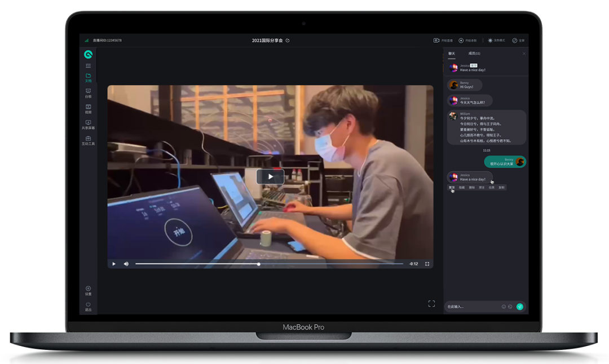This screenshot has height=364, width=609.
Task: Open the hamburger menu in the sidebar
Action: 88,66
